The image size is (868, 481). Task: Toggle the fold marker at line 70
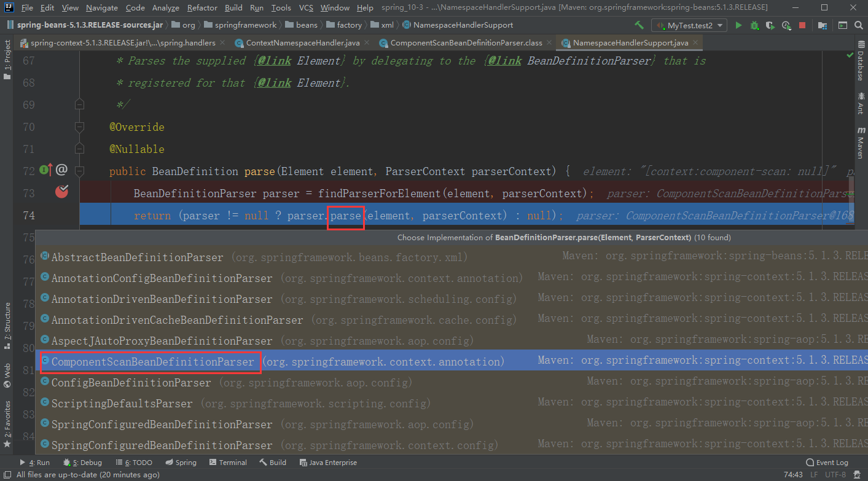tap(79, 127)
